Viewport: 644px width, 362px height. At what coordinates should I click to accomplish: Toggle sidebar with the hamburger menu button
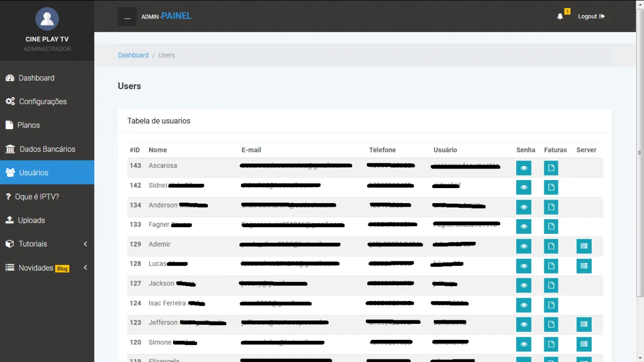point(127,17)
